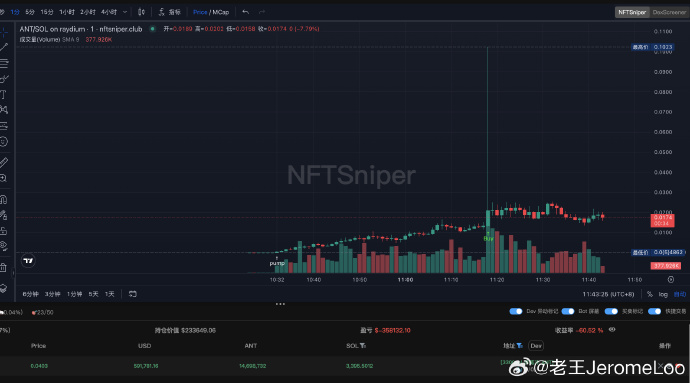690x383 pixels.
Task: Toggle the Bot filter switch
Action: 568,311
